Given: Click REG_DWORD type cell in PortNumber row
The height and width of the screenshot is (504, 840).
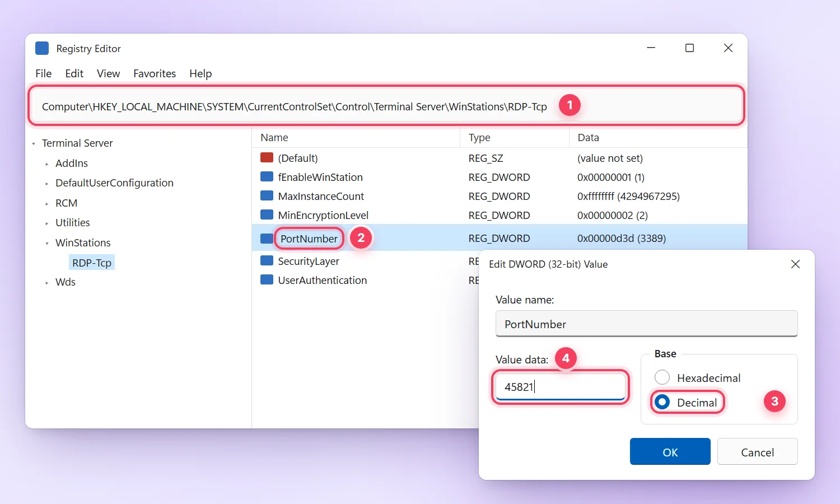Looking at the screenshot, I should [x=499, y=238].
